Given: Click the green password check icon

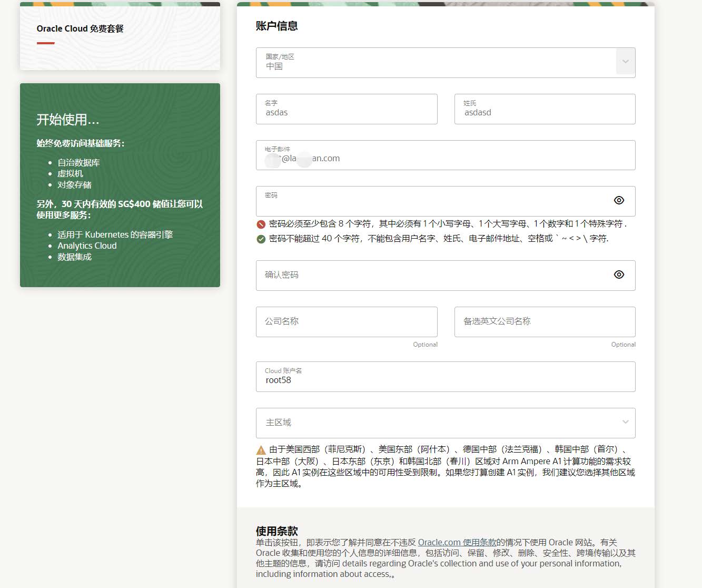Looking at the screenshot, I should 261,239.
